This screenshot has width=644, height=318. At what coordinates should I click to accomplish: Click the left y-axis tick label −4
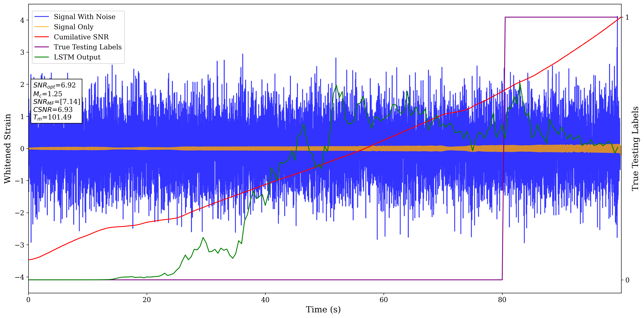tap(19, 277)
